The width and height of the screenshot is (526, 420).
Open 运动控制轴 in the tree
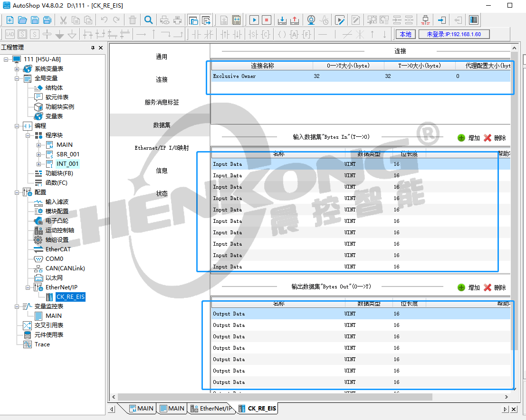coord(60,230)
